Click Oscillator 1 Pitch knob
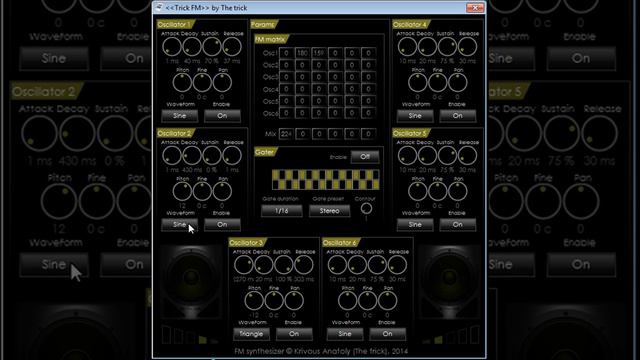640x360 pixels. click(182, 82)
